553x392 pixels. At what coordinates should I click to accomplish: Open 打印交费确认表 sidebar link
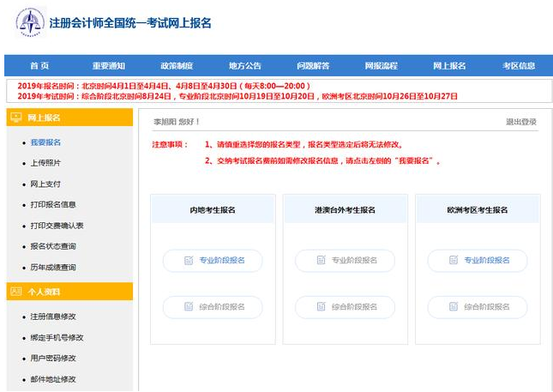[x=57, y=226]
